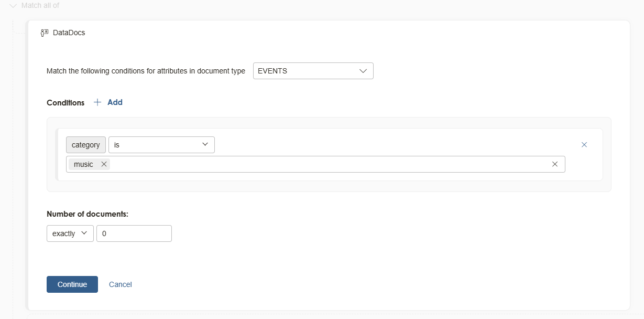Click the chevron arrow on the is selector

[x=205, y=144]
